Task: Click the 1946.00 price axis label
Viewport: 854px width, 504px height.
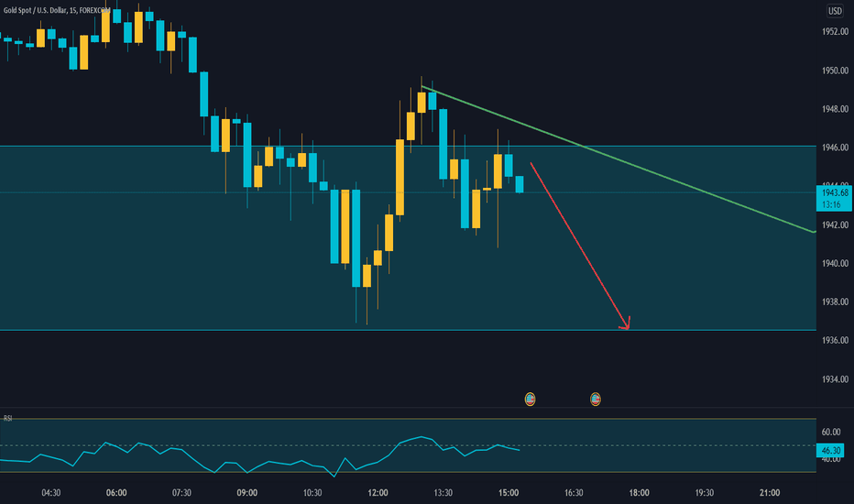Action: click(835, 148)
